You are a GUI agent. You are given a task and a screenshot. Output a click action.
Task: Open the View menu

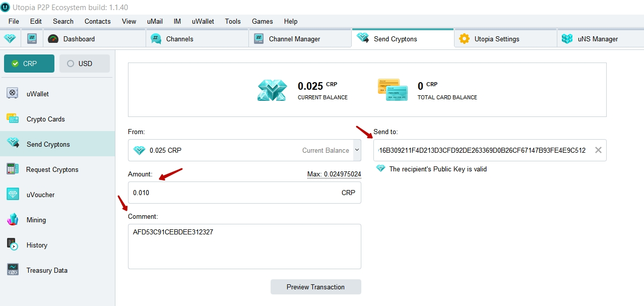tap(129, 21)
